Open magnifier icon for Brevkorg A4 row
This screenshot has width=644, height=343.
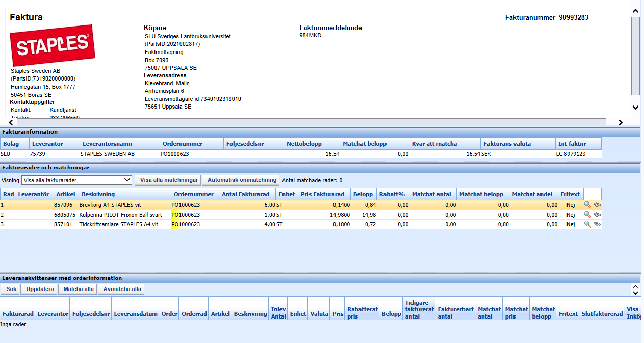[588, 205]
